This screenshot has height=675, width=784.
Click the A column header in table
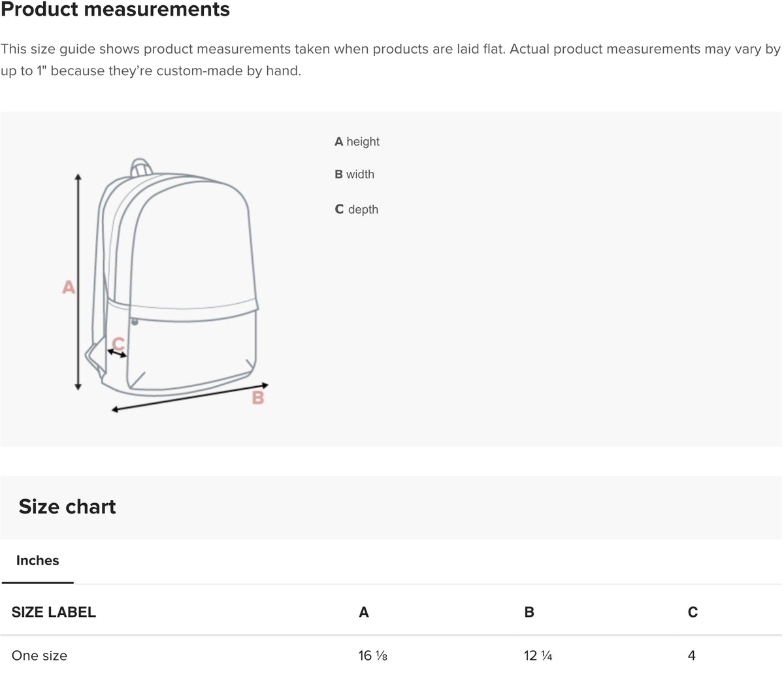(364, 612)
